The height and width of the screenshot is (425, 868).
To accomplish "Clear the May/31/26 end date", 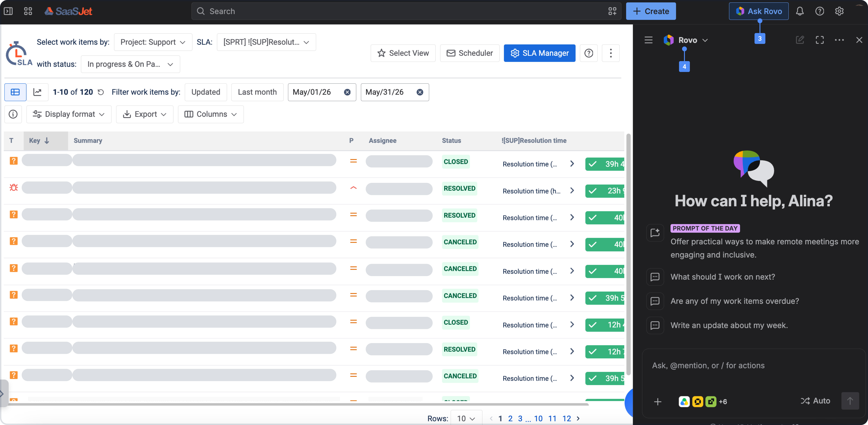I will pyautogui.click(x=420, y=92).
